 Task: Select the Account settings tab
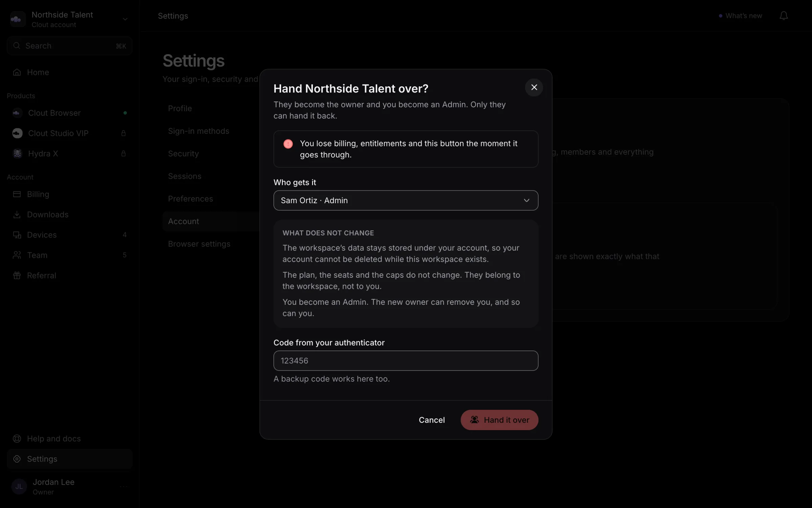point(211,221)
